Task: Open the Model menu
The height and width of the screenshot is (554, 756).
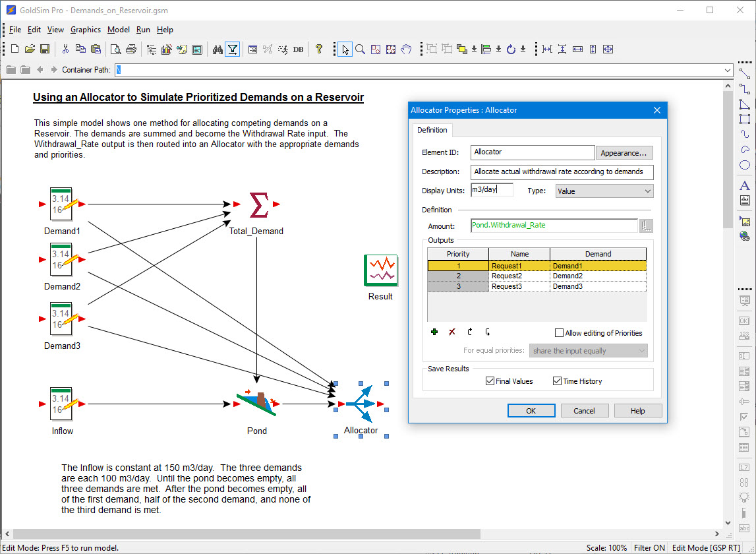Action: [118, 30]
